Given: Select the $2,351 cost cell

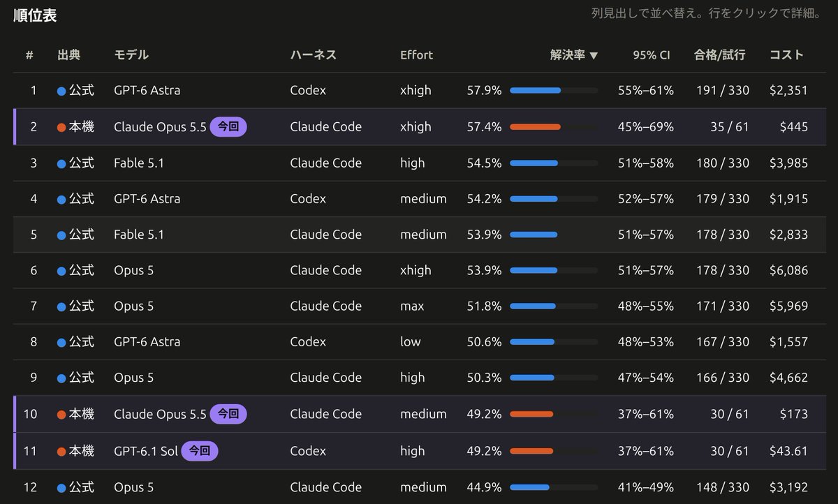Looking at the screenshot, I should point(788,90).
